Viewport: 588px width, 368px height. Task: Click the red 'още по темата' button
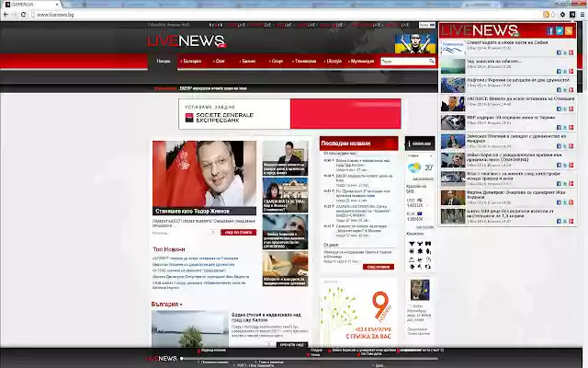tap(239, 233)
